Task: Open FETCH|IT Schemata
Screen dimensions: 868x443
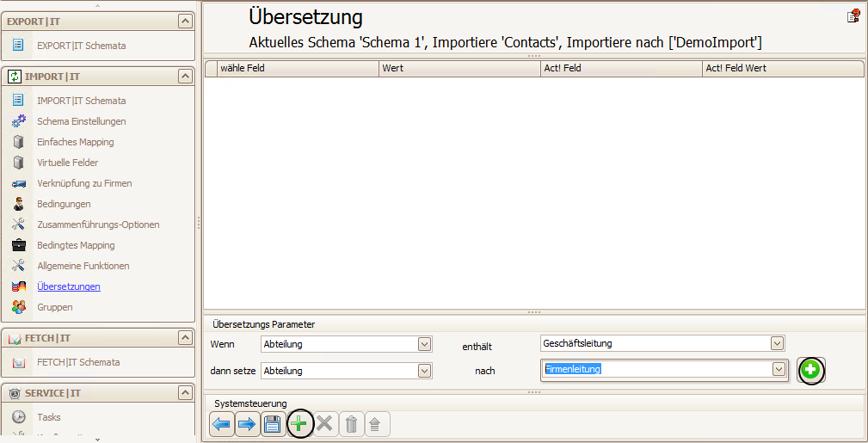Action: pyautogui.click(x=78, y=362)
